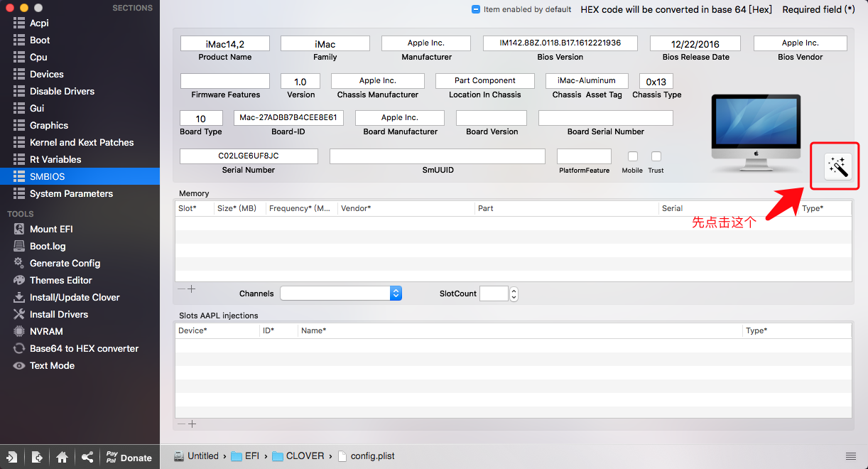Select the Cpu section
868x469 pixels.
[80, 57]
